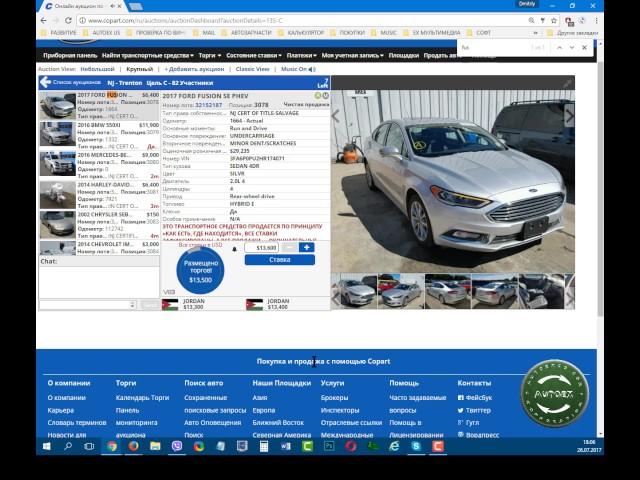
Task: Increase bid with plus button
Action: click(307, 248)
